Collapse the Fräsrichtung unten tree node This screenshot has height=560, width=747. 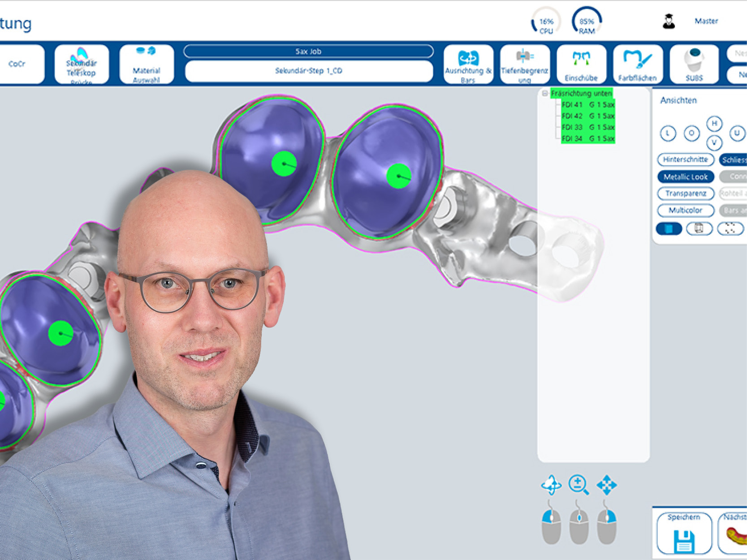click(x=545, y=93)
